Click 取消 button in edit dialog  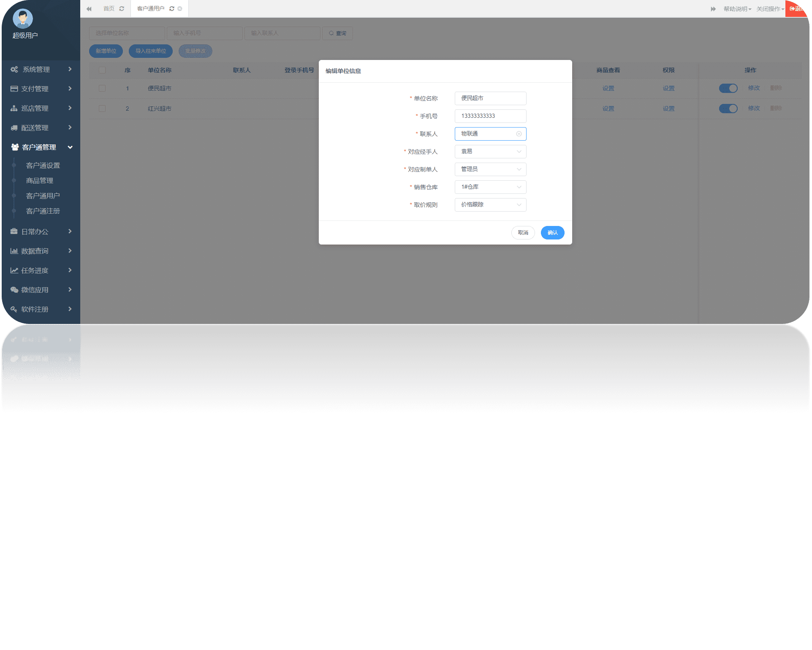point(523,232)
